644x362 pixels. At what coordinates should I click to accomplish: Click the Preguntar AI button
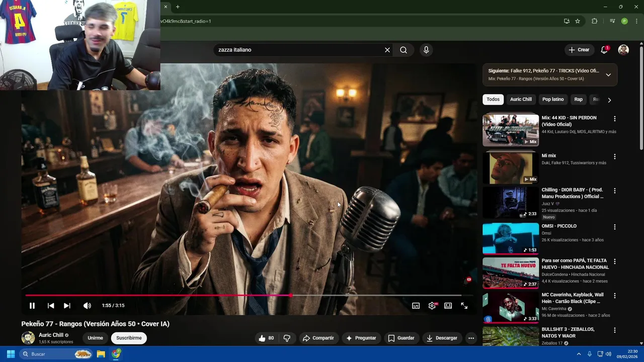(x=361, y=338)
